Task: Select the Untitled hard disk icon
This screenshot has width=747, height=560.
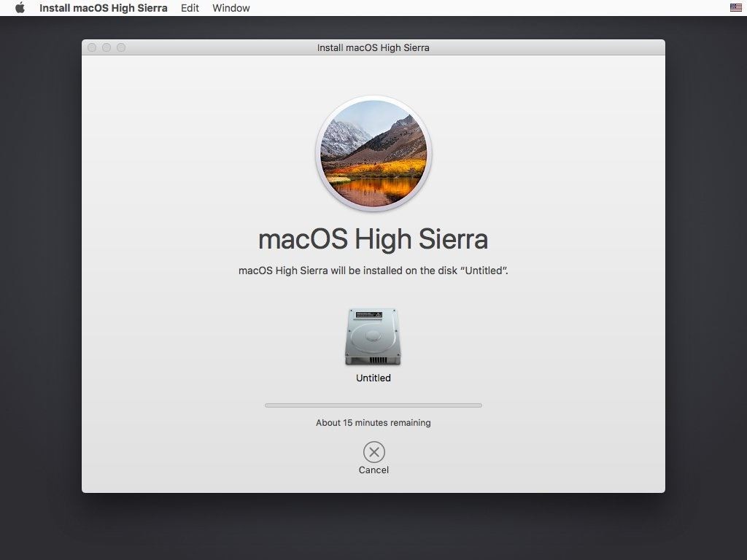Action: (373, 337)
